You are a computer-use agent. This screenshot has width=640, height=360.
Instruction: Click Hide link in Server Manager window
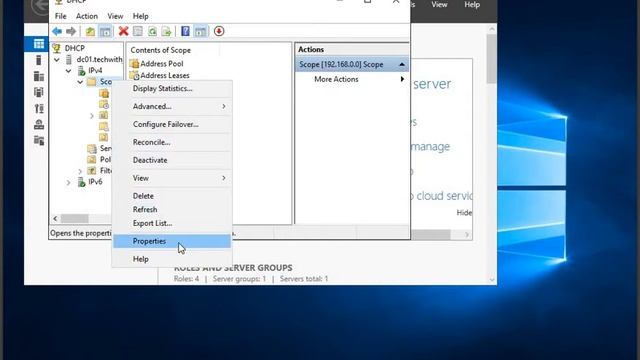464,213
